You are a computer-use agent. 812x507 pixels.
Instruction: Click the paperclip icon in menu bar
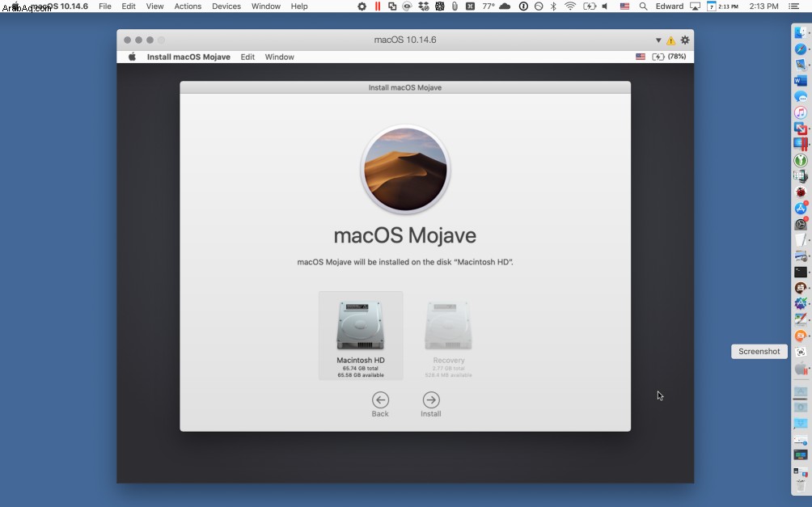455,6
